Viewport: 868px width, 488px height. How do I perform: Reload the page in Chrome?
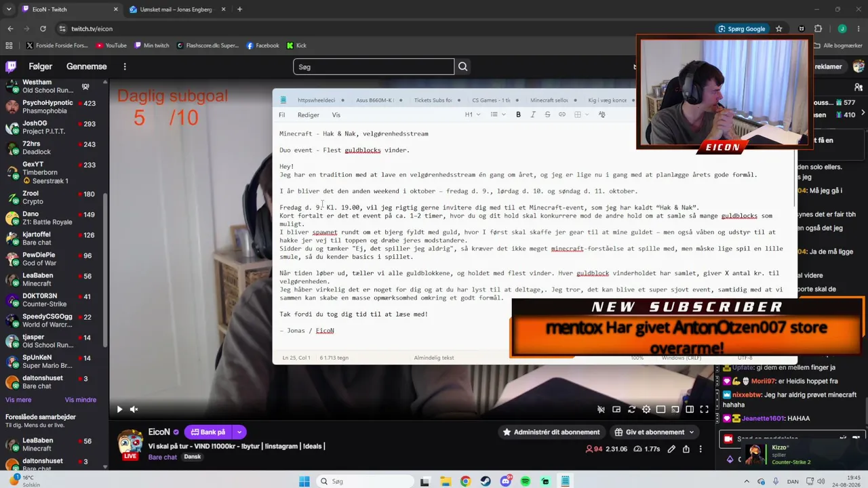coord(43,28)
